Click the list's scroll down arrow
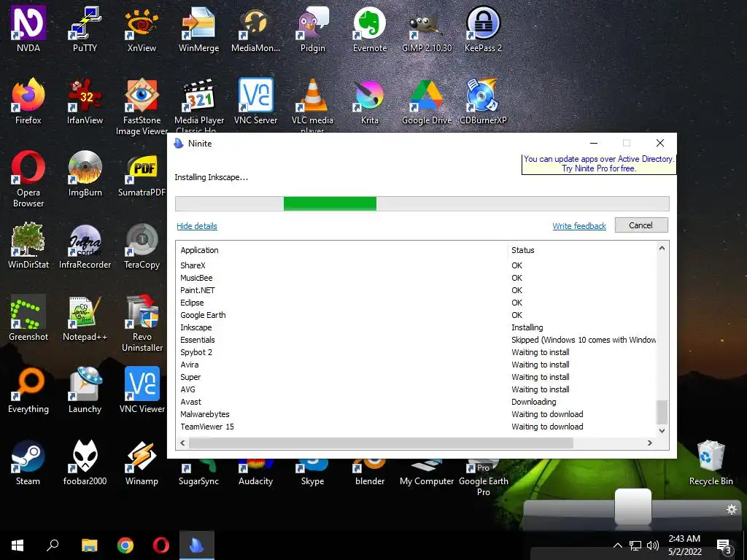This screenshot has height=560, width=747. [662, 430]
